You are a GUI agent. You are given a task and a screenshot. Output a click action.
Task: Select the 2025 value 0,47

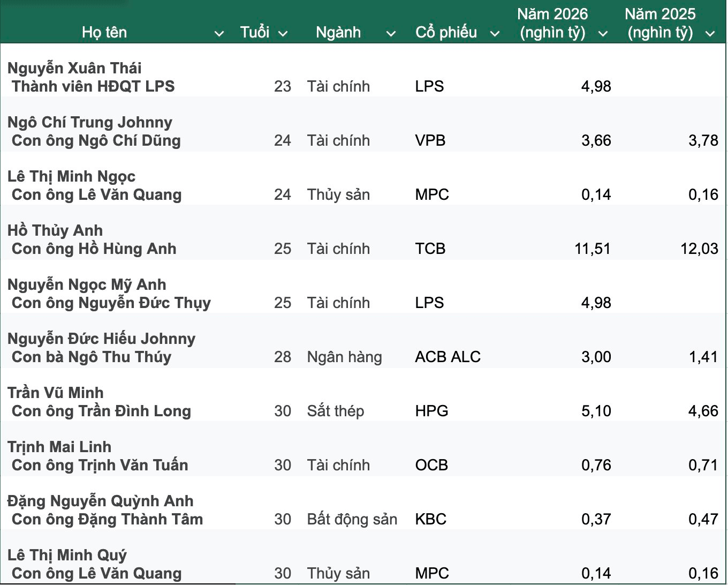coord(703,519)
